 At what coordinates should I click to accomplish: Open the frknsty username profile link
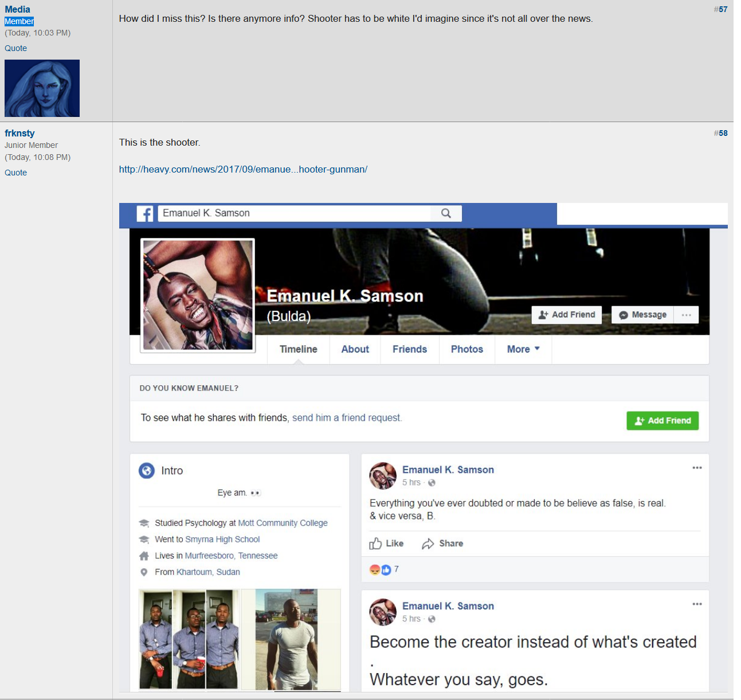pos(19,133)
